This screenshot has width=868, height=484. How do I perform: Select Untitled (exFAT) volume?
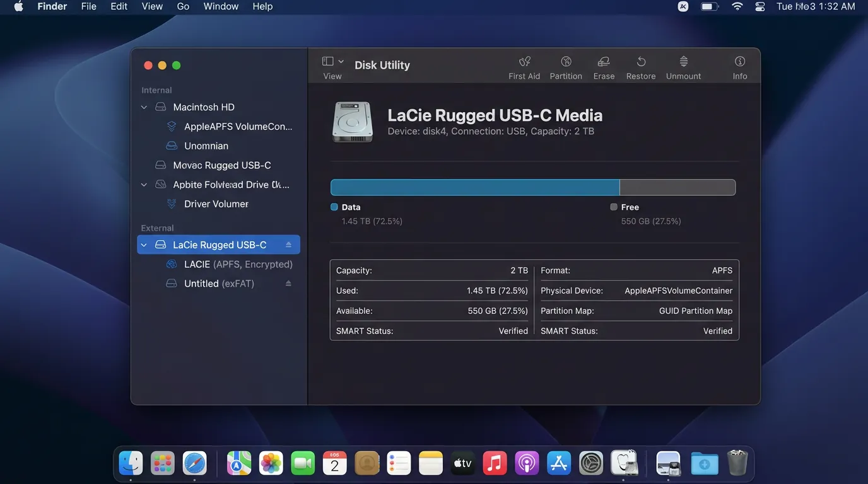(x=218, y=284)
